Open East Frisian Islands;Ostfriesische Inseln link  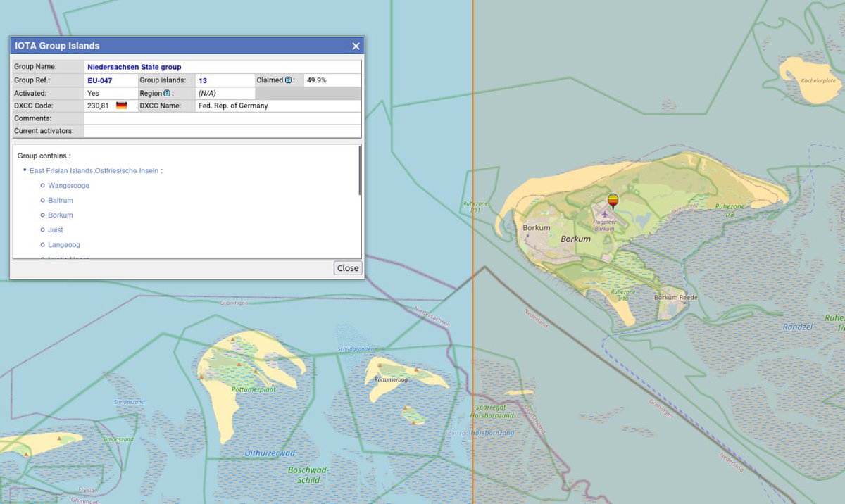(94, 171)
